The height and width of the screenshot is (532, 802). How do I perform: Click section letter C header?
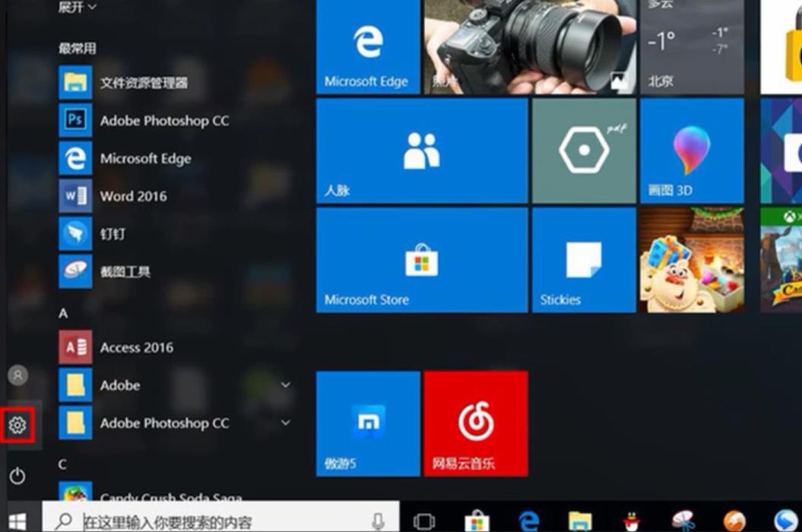pyautogui.click(x=62, y=464)
